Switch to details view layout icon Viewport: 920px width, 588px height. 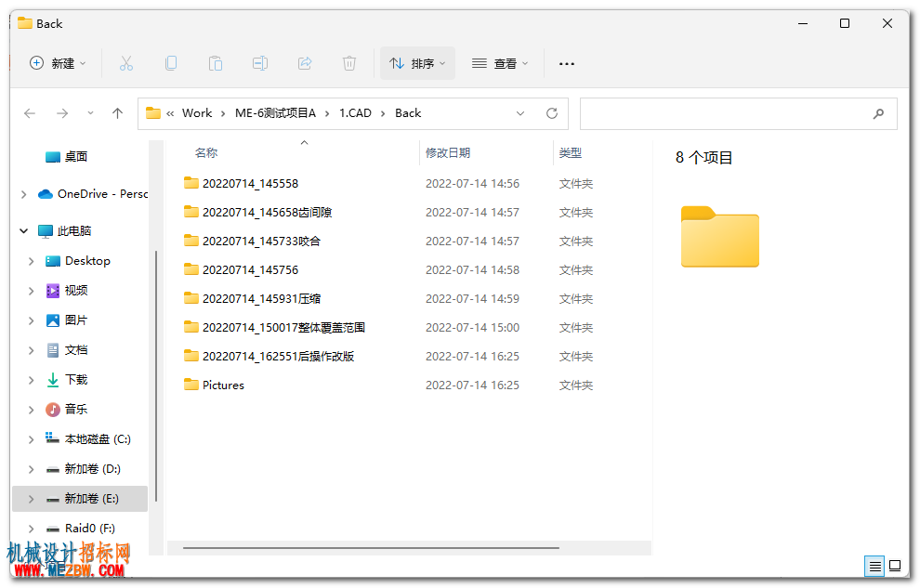point(874,567)
